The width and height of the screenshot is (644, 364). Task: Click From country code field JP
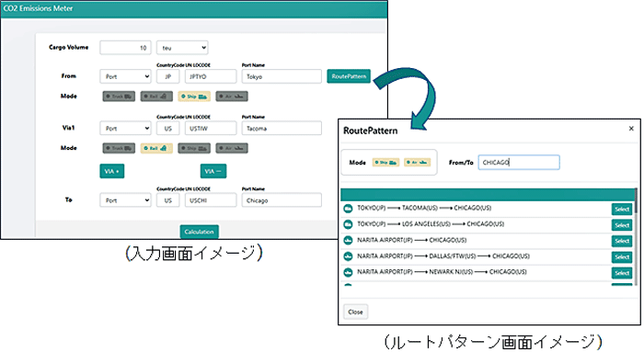pyautogui.click(x=168, y=76)
